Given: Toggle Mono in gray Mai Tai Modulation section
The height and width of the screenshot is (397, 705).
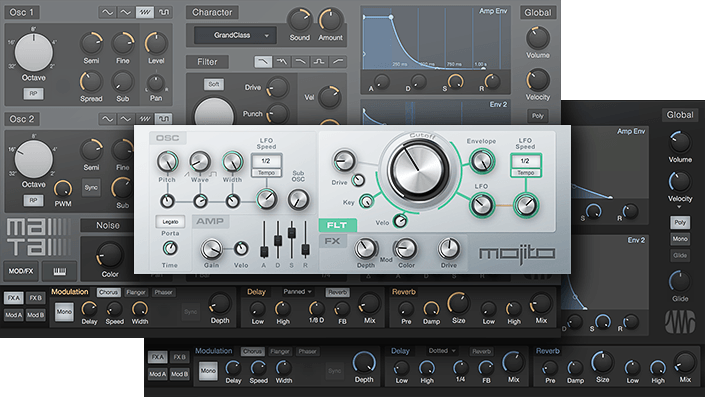Looking at the screenshot, I should 64,311.
